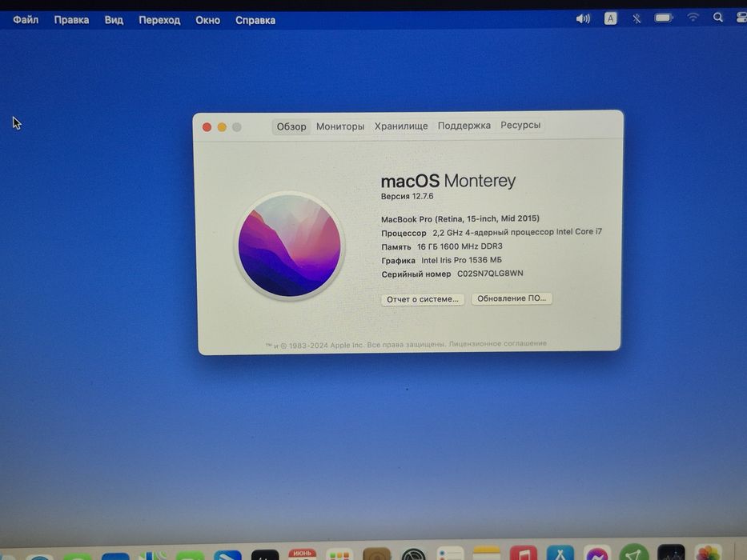
Task: Open the Лицензионное соглашение link
Action: 498,343
